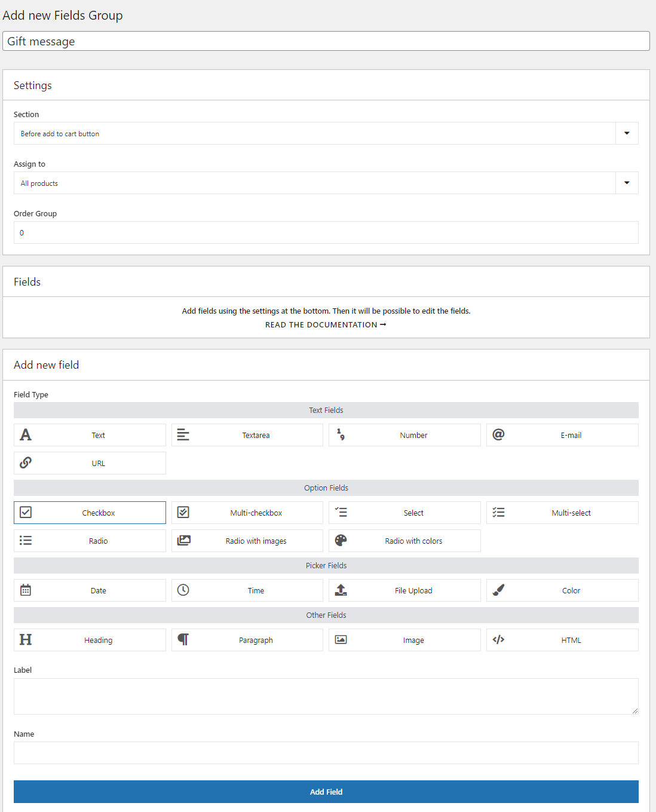Select the Text field type icon

coord(26,435)
